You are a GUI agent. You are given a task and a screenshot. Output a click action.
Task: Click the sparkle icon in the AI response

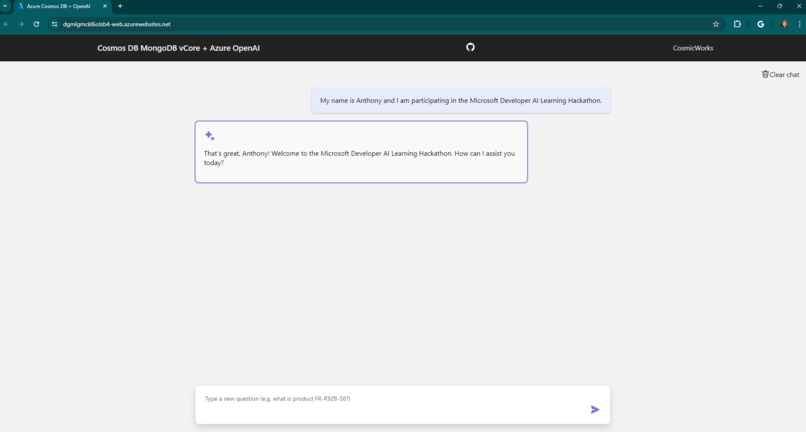[210, 136]
